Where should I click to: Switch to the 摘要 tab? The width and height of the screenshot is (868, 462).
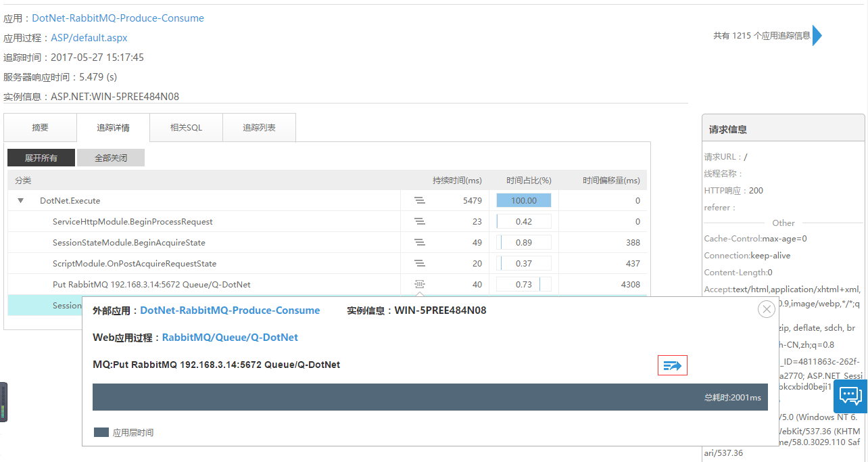[41, 127]
